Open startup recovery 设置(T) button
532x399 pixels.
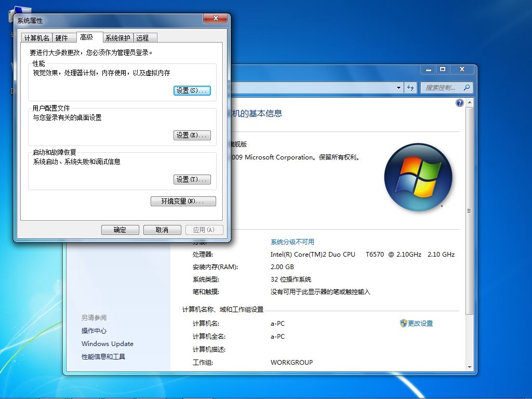click(192, 179)
